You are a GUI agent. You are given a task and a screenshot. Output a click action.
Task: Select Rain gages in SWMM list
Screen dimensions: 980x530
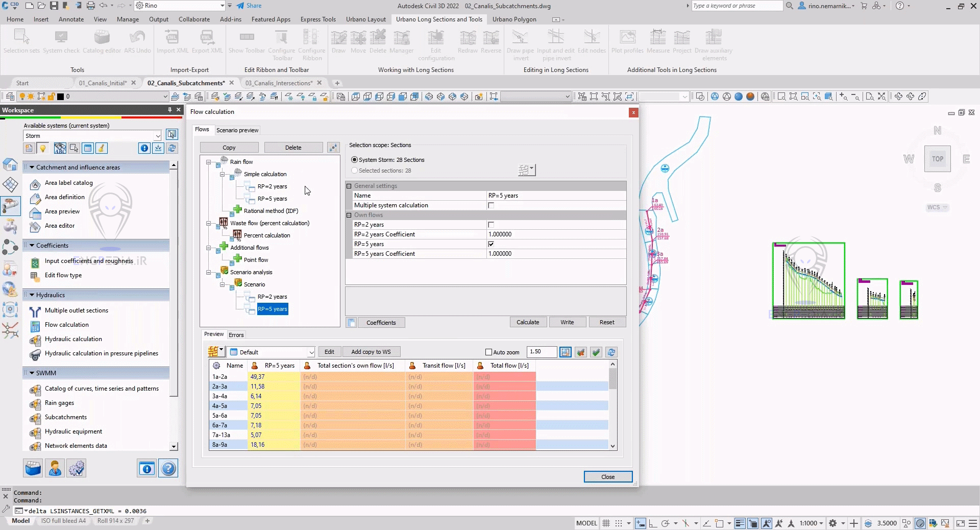pyautogui.click(x=59, y=403)
